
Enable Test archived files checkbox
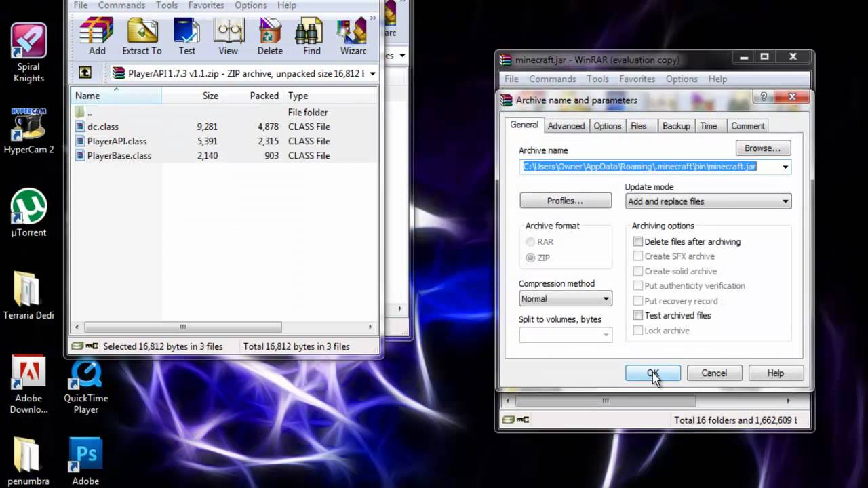[x=637, y=315]
